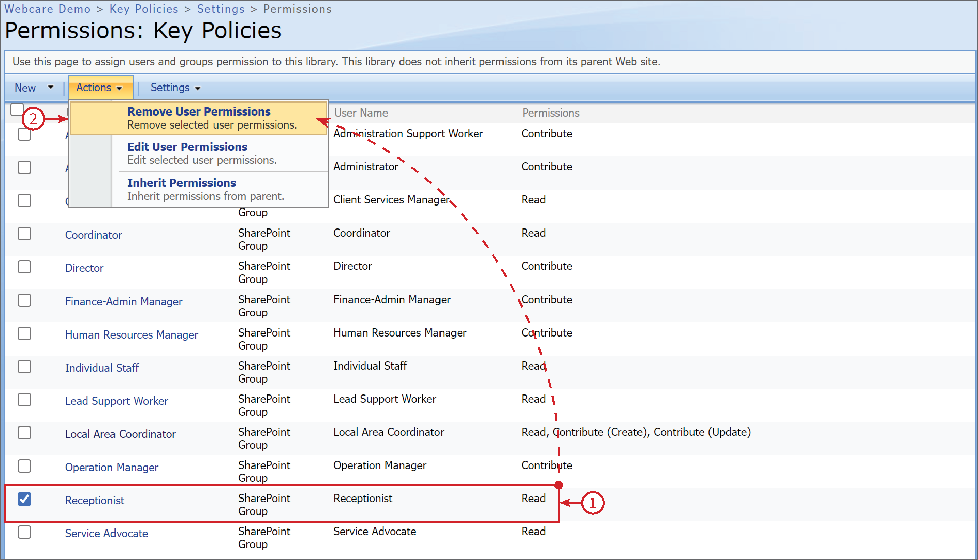Check the Individual Staff row checkbox
The width and height of the screenshot is (978, 560).
(x=24, y=367)
